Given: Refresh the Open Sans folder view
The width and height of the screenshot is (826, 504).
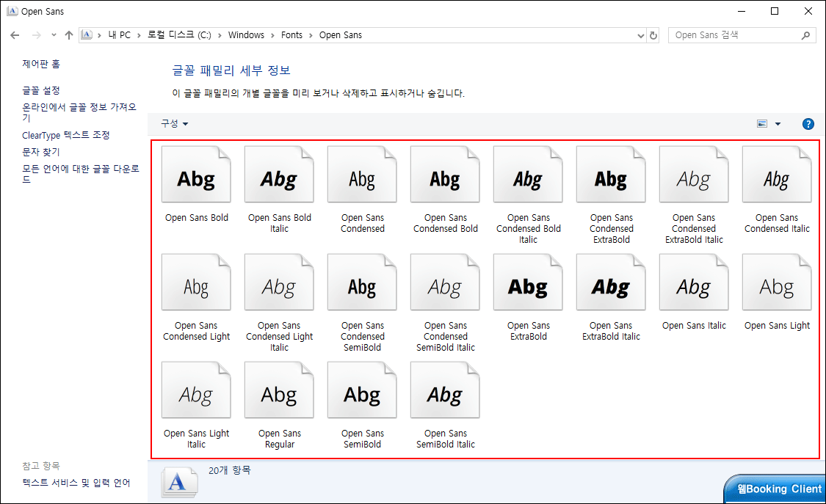Looking at the screenshot, I should click(653, 35).
